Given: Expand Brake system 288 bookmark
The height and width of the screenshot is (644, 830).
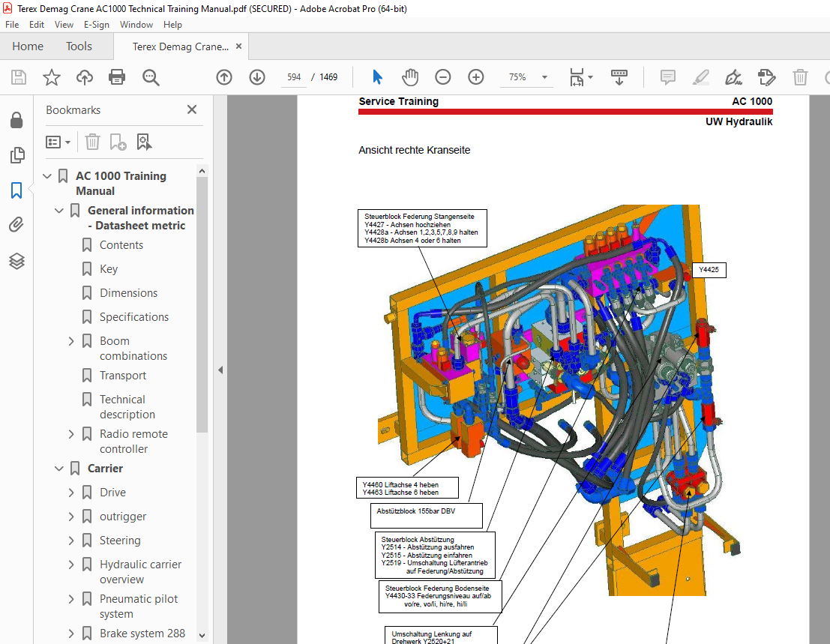Looking at the screenshot, I should pyautogui.click(x=71, y=634).
